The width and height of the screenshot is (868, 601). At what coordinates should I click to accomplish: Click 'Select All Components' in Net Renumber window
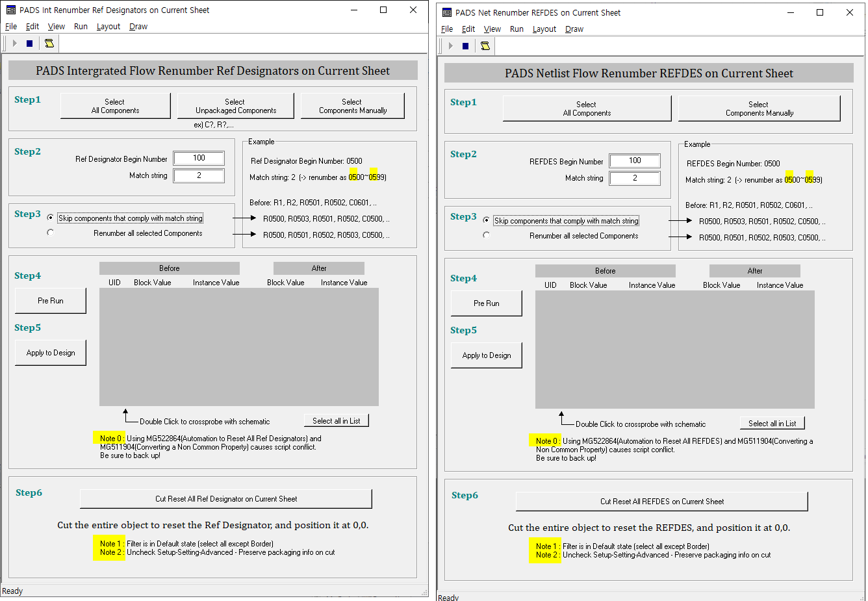click(587, 109)
